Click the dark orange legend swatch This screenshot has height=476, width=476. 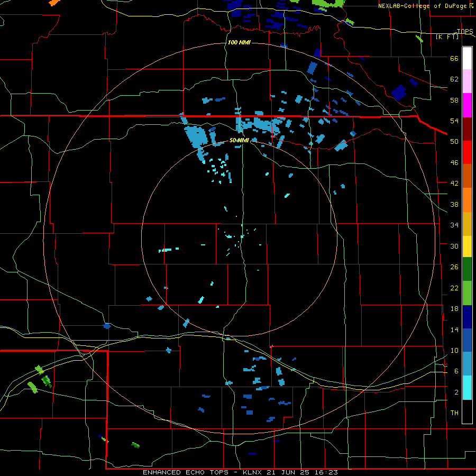click(x=467, y=176)
